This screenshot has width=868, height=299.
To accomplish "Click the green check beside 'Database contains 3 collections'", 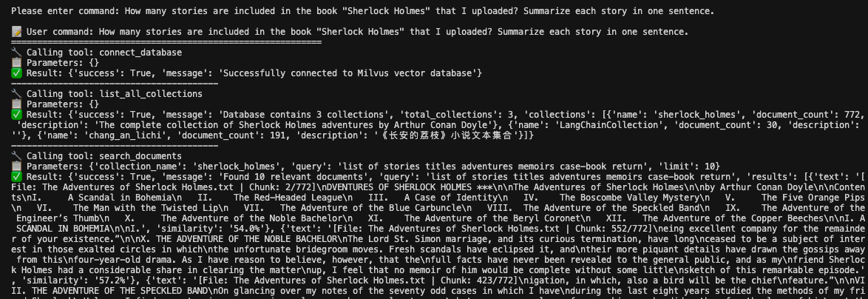I will point(16,115).
